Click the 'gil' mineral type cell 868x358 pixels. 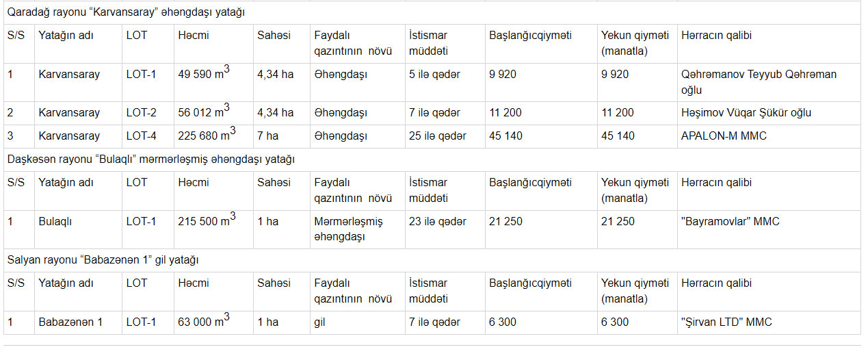[319, 322]
